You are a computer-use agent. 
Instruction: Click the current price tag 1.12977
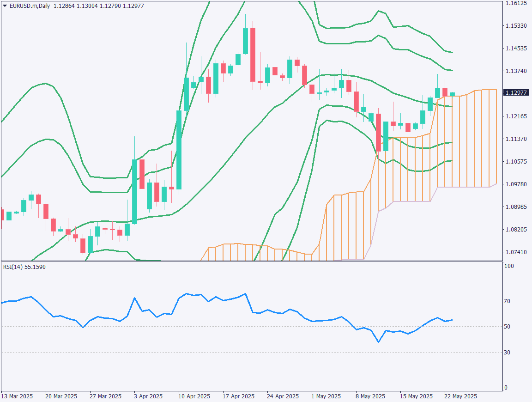[516, 93]
